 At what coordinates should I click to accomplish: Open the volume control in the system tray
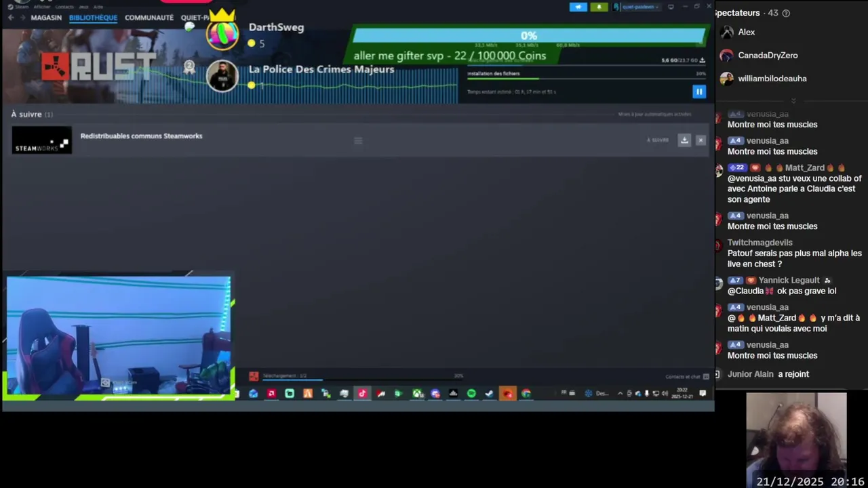(x=665, y=394)
